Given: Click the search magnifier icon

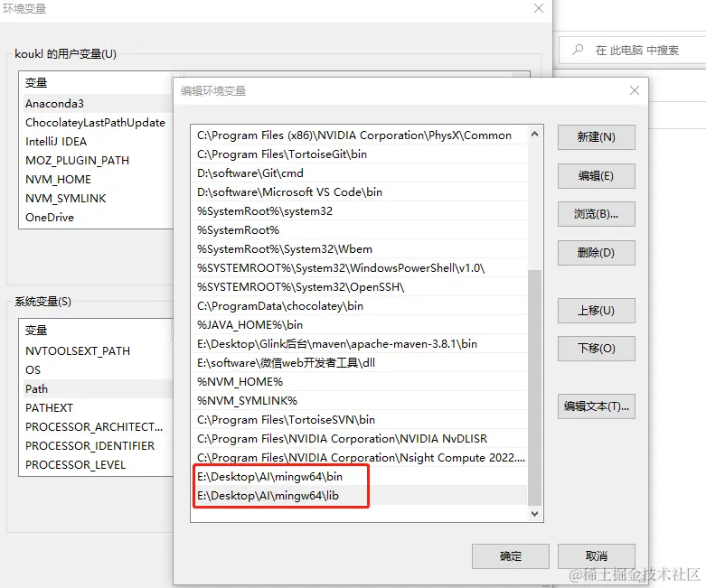Looking at the screenshot, I should 578,50.
